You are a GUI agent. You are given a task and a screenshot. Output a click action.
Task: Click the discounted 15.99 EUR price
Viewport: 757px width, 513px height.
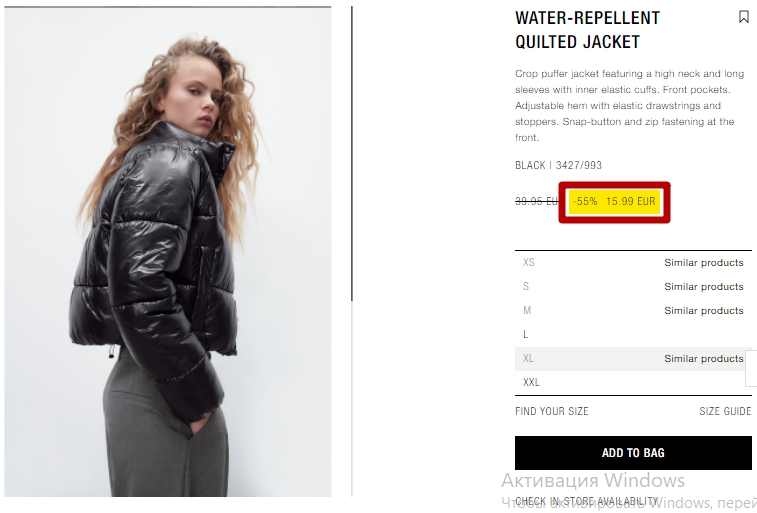pos(631,201)
